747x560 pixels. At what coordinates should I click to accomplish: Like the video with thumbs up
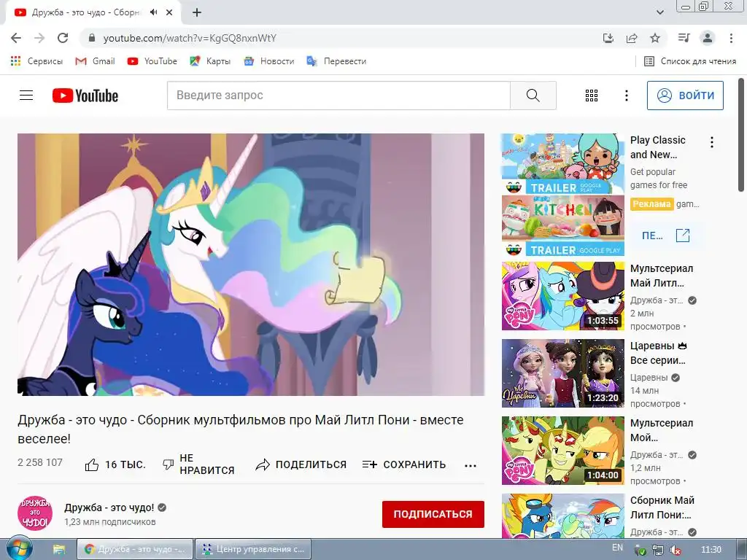tap(115, 464)
